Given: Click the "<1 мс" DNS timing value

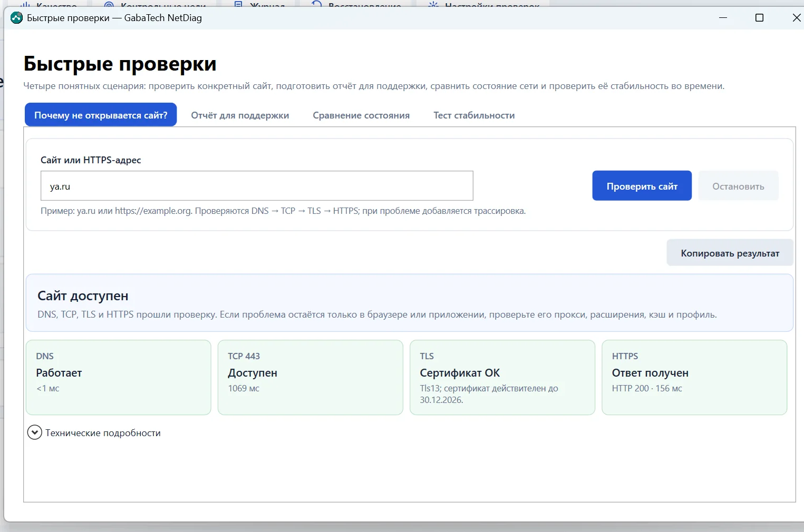Looking at the screenshot, I should [47, 388].
